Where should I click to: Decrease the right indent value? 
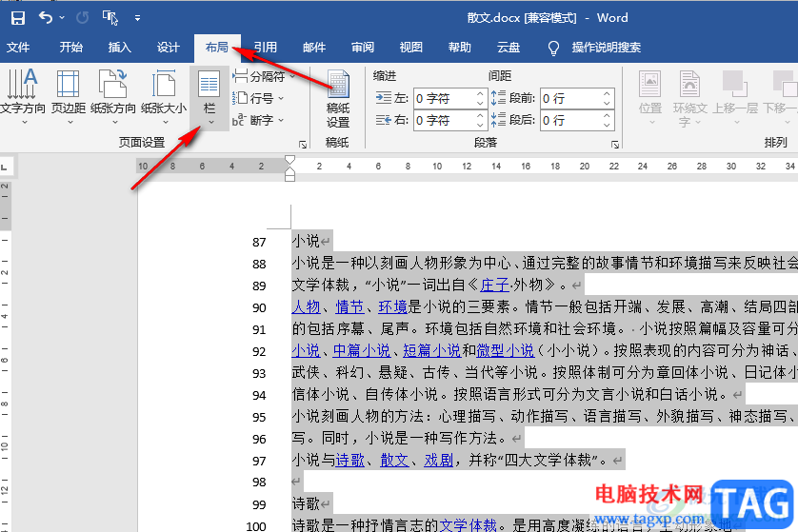480,125
